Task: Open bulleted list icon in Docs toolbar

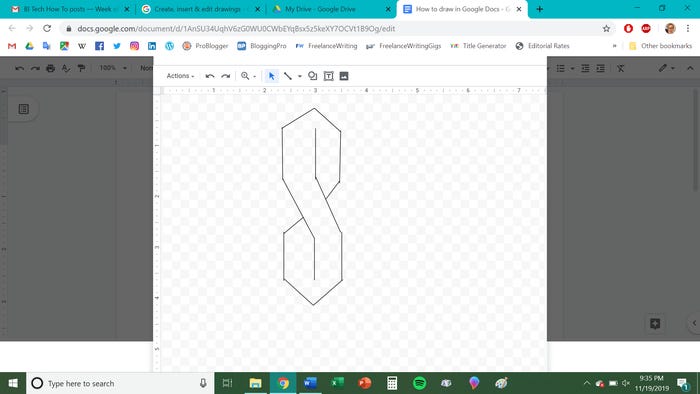Action: [x=561, y=68]
